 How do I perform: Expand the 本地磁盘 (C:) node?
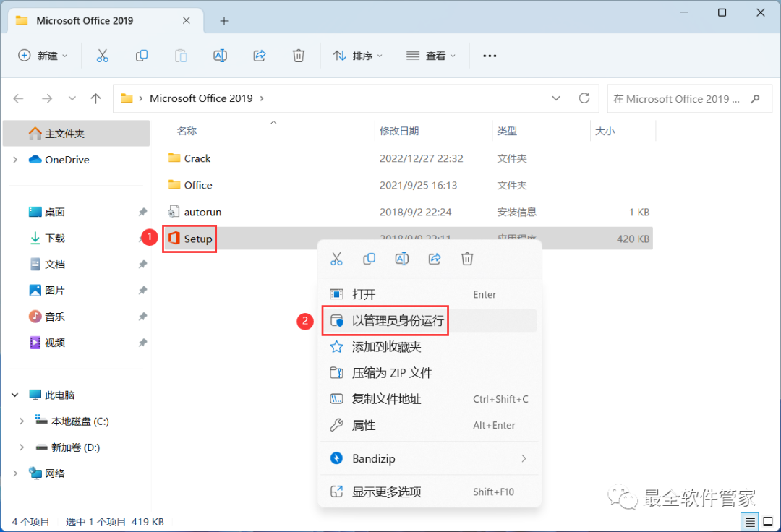(x=22, y=421)
